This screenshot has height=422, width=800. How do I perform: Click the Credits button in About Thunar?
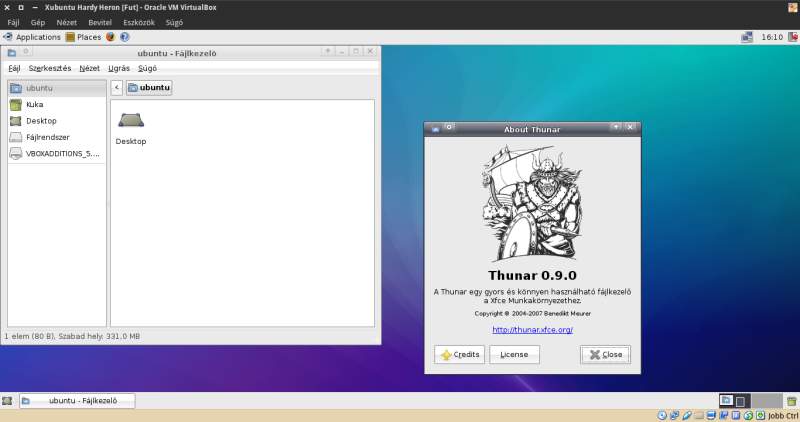(460, 355)
